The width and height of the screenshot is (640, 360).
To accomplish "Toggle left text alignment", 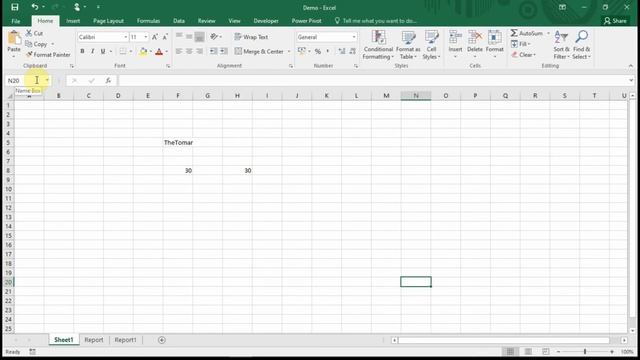I will [179, 51].
